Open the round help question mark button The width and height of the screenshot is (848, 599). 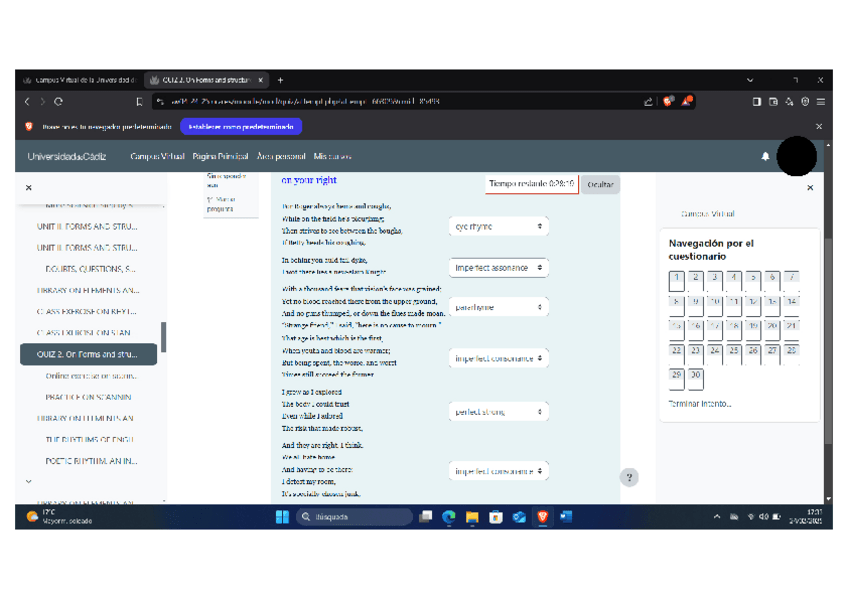629,477
